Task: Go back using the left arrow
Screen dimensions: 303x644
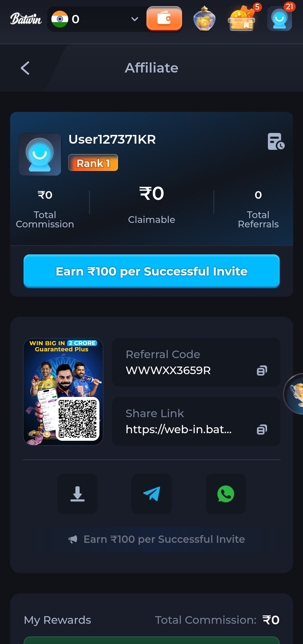Action: coord(25,68)
